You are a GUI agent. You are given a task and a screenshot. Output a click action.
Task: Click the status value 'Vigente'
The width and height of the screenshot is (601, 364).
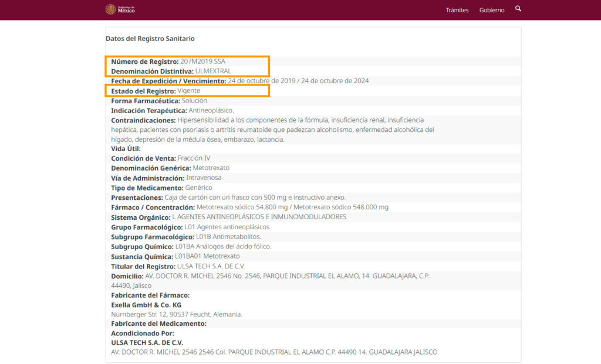coord(188,90)
